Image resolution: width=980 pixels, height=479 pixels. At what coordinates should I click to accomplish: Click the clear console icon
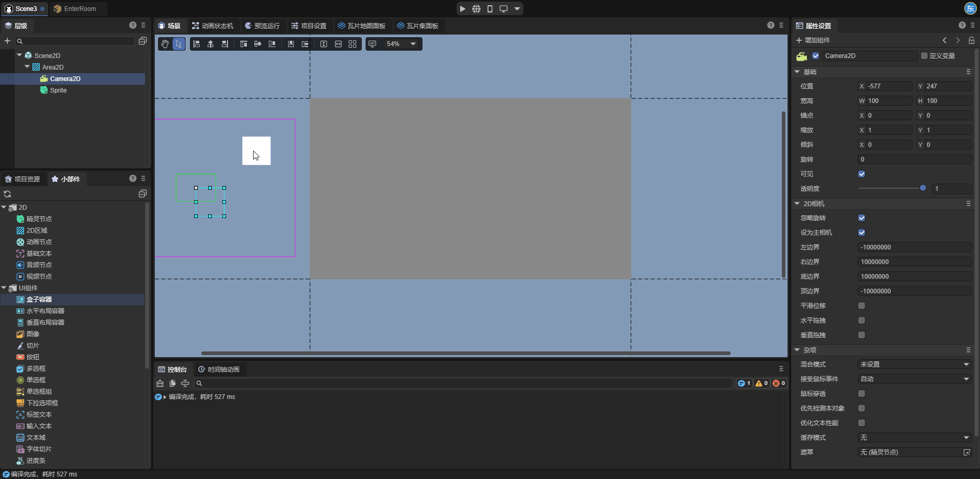pos(160,383)
